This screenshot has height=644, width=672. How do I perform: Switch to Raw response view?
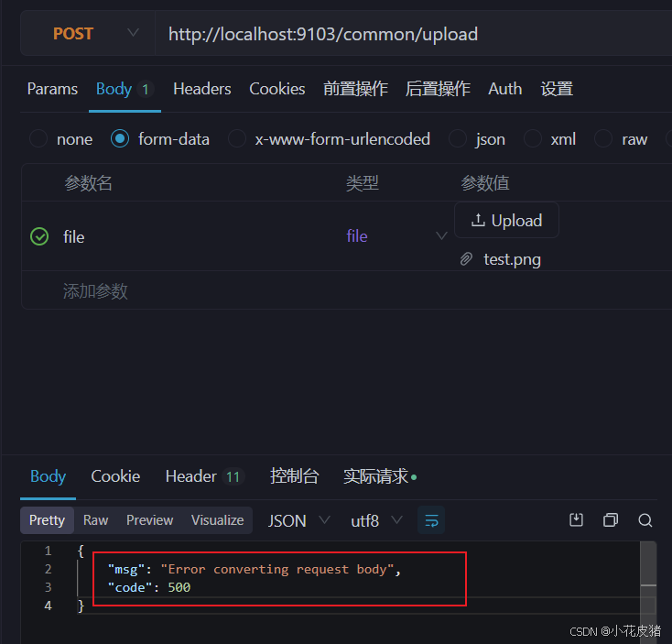(95, 520)
